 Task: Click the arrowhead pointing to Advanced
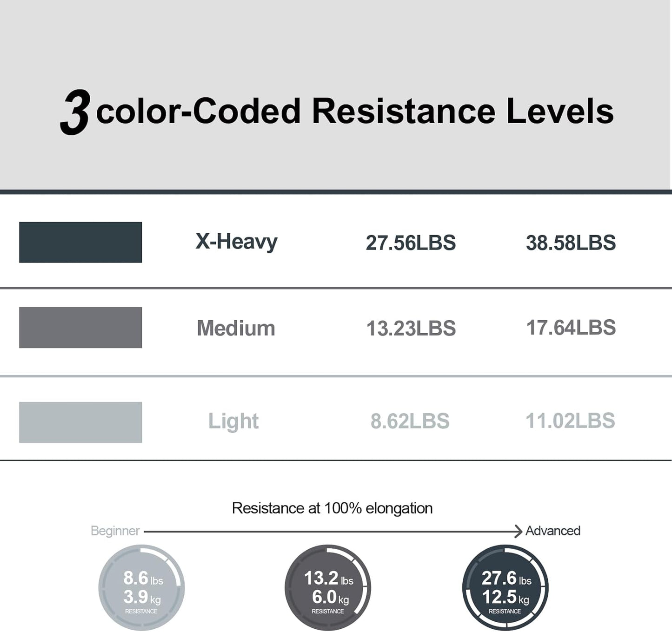tap(518, 531)
